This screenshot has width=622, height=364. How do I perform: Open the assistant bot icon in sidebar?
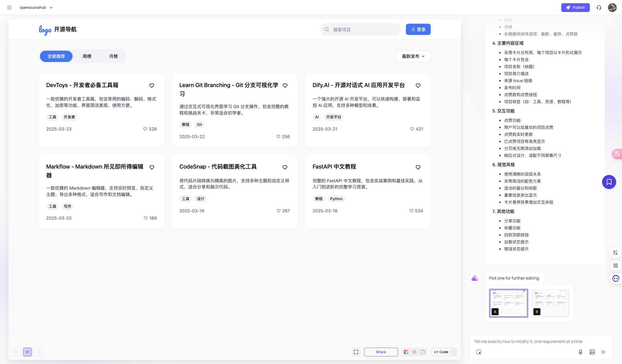(616, 278)
